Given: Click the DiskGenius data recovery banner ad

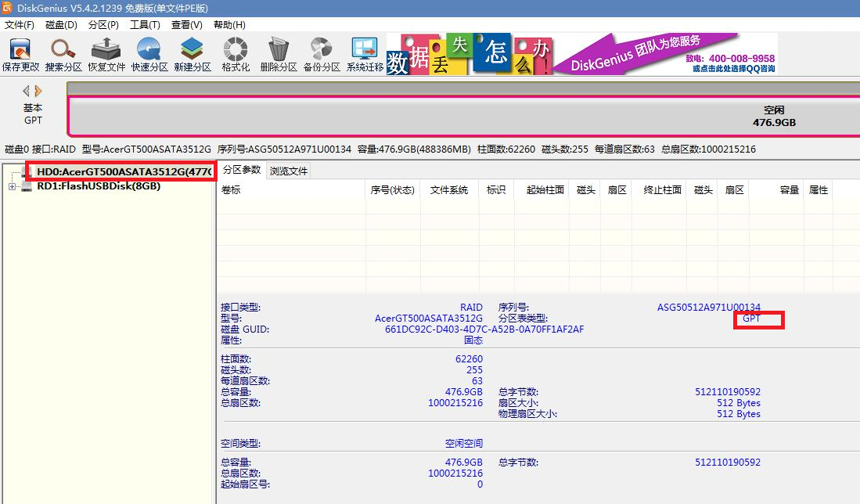Looking at the screenshot, I should coord(582,54).
